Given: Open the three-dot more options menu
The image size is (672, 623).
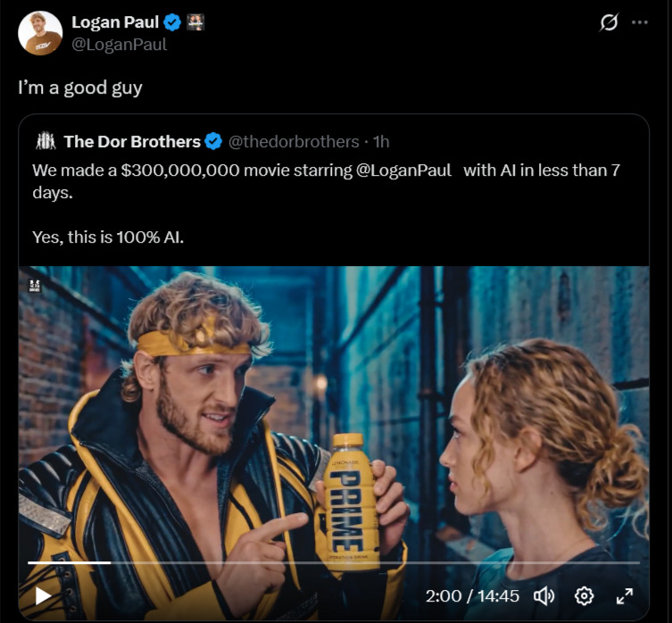Looking at the screenshot, I should 640,22.
